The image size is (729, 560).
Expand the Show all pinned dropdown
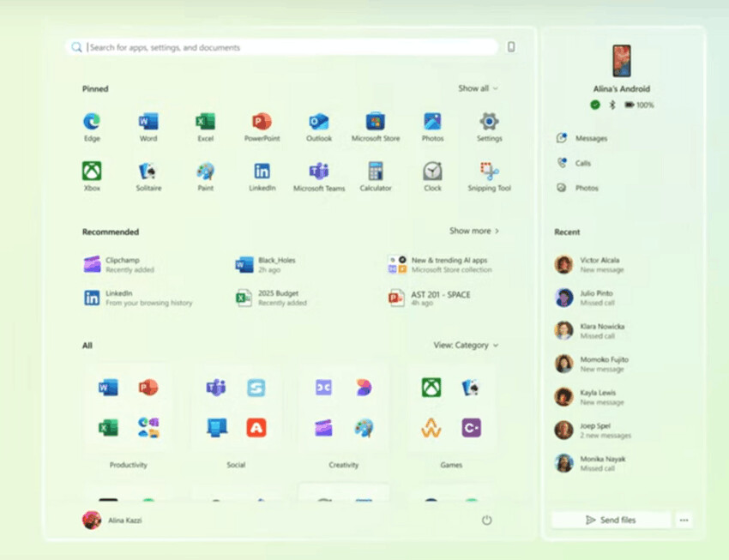pos(478,88)
